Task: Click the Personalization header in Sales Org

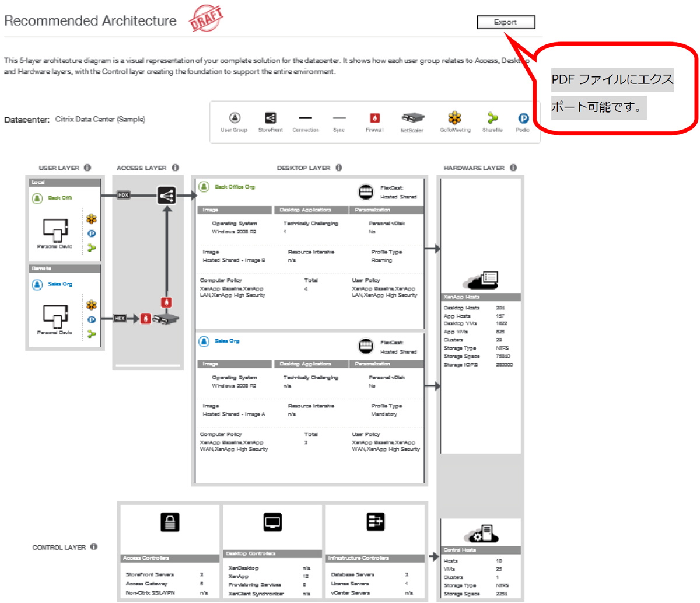Action: click(386, 364)
